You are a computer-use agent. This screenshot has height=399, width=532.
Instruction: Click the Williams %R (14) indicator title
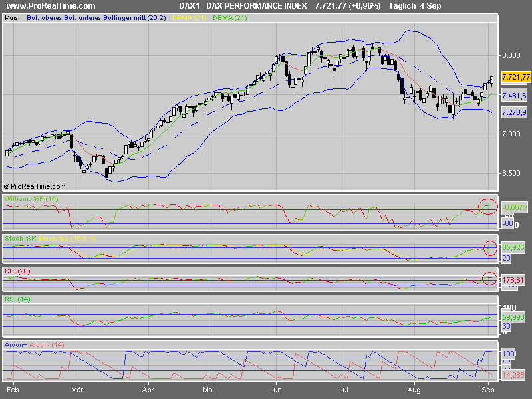pos(31,198)
